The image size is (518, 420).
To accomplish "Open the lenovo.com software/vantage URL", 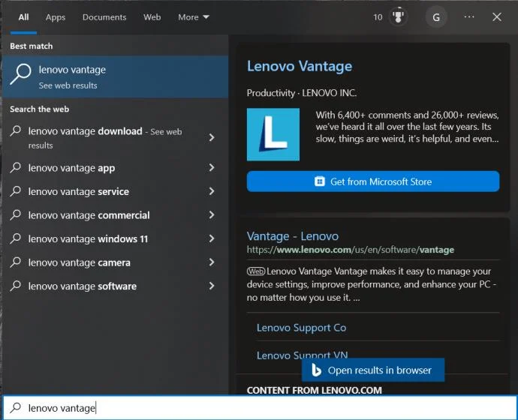I will [351, 250].
